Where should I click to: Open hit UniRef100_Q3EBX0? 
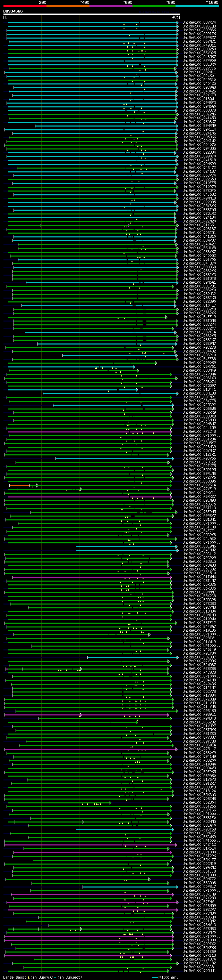click(199, 65)
